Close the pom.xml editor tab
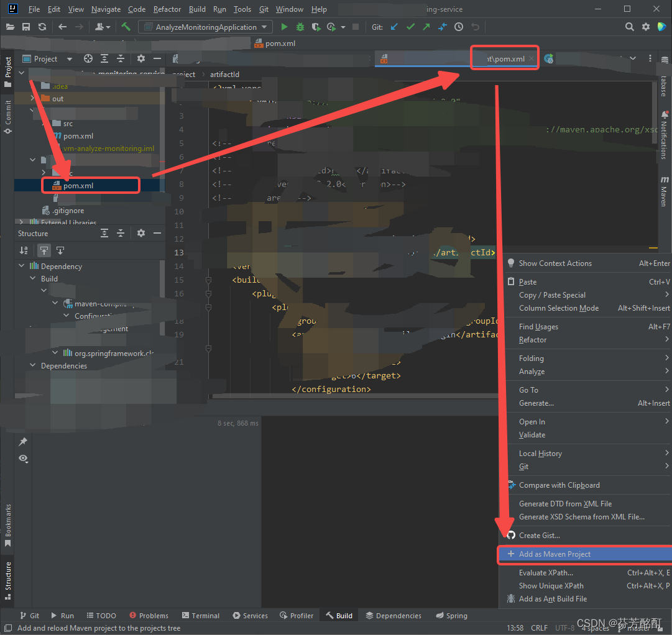 (532, 58)
